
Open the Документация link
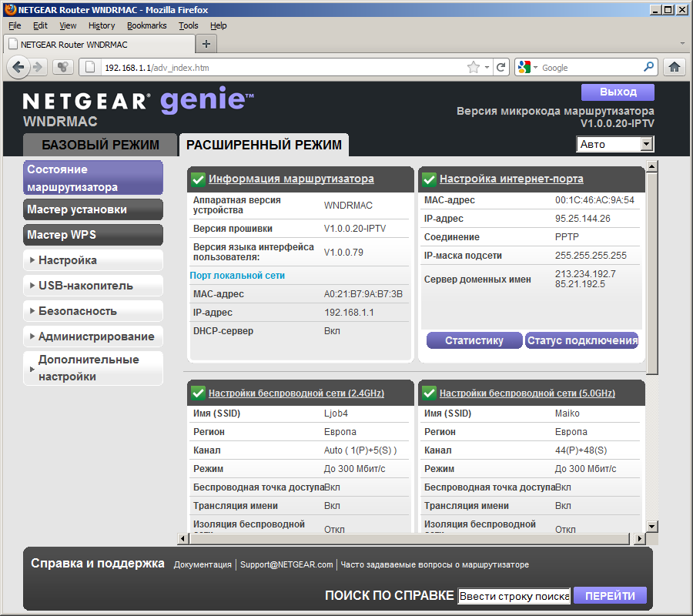tap(203, 564)
